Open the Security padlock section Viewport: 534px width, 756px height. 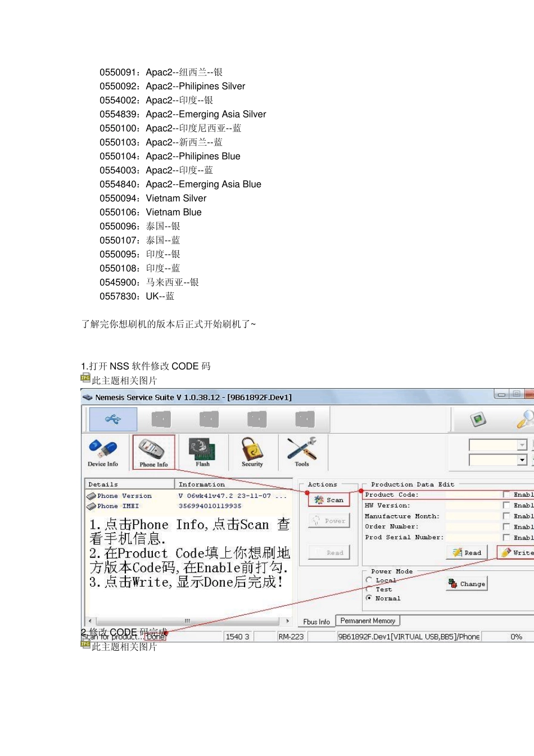[252, 452]
